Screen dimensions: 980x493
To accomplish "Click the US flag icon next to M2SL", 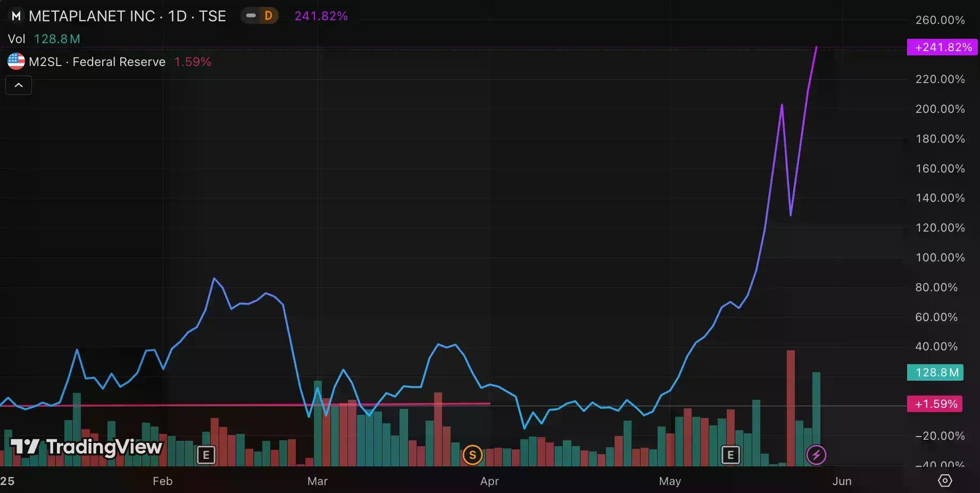I will click(16, 62).
